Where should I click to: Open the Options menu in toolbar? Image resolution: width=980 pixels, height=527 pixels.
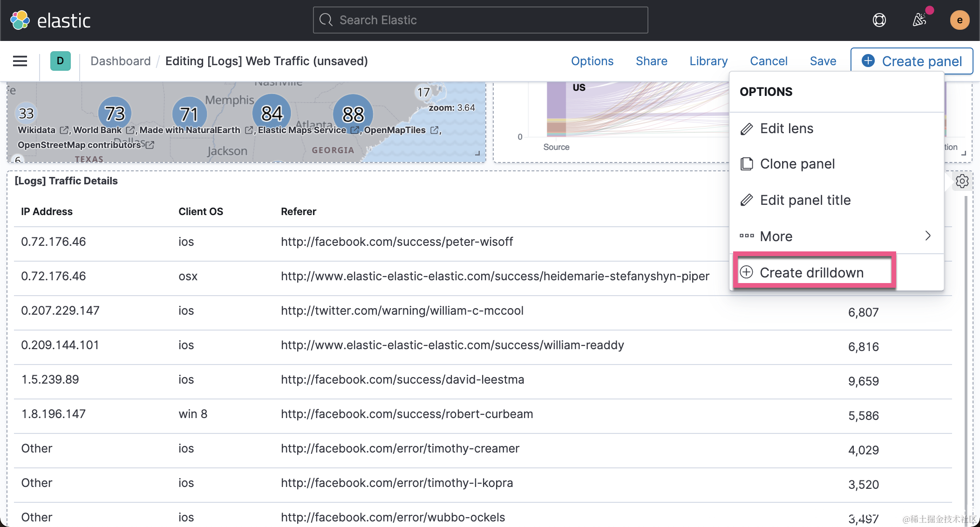tap(592, 61)
